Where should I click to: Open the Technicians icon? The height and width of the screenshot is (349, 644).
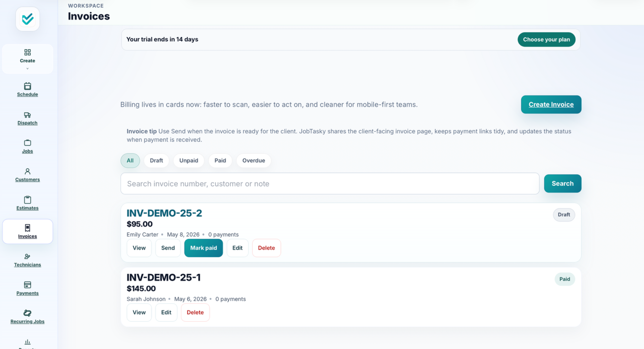tap(28, 256)
